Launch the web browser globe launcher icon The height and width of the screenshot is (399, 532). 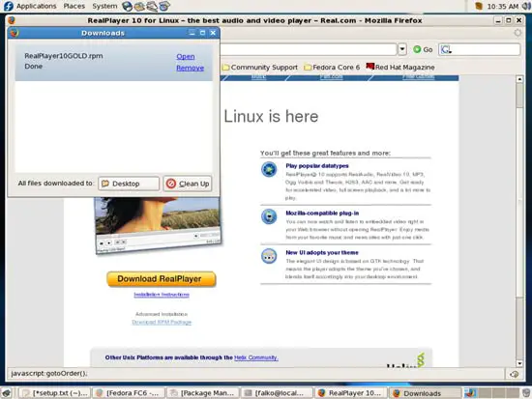pyautogui.click(x=127, y=6)
